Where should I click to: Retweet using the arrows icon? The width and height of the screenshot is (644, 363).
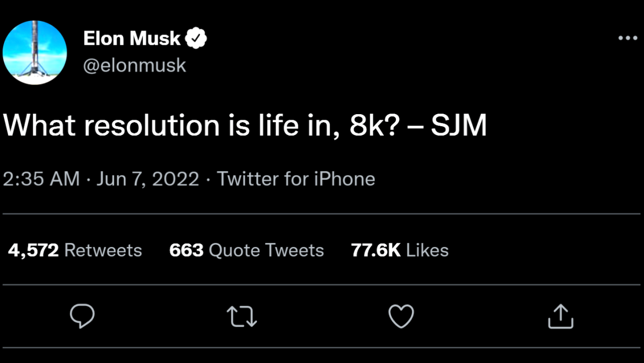tap(242, 317)
